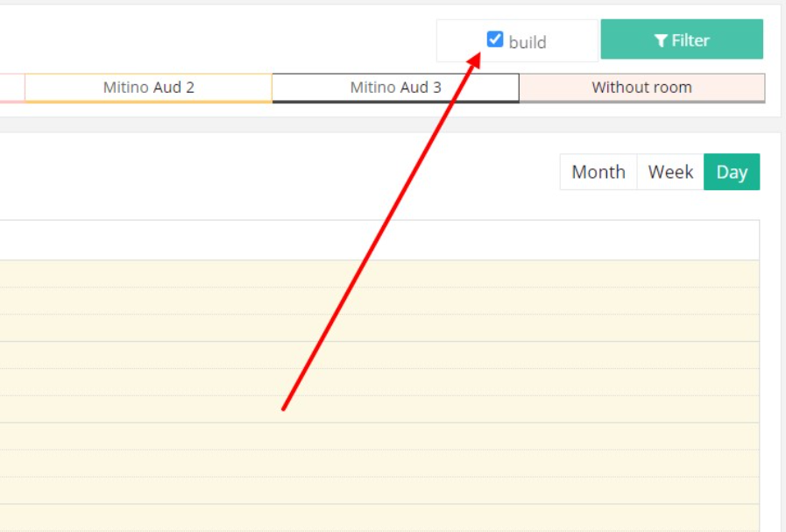Viewport: 786px width, 532px height.
Task: Uncheck the build checkbox
Action: tap(495, 39)
